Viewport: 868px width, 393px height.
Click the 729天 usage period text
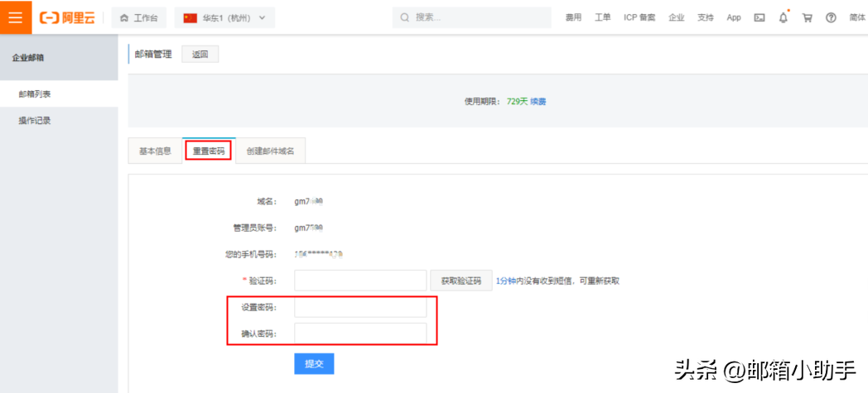click(x=517, y=102)
